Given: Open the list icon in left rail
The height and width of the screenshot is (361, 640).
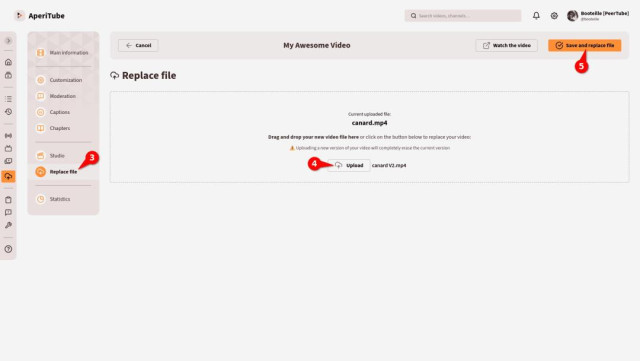Looking at the screenshot, I should (8, 99).
